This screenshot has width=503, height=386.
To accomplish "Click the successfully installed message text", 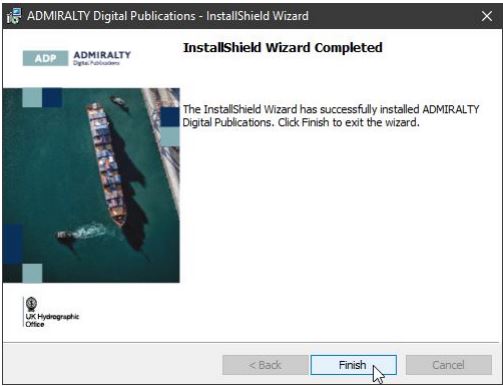I will click(331, 116).
